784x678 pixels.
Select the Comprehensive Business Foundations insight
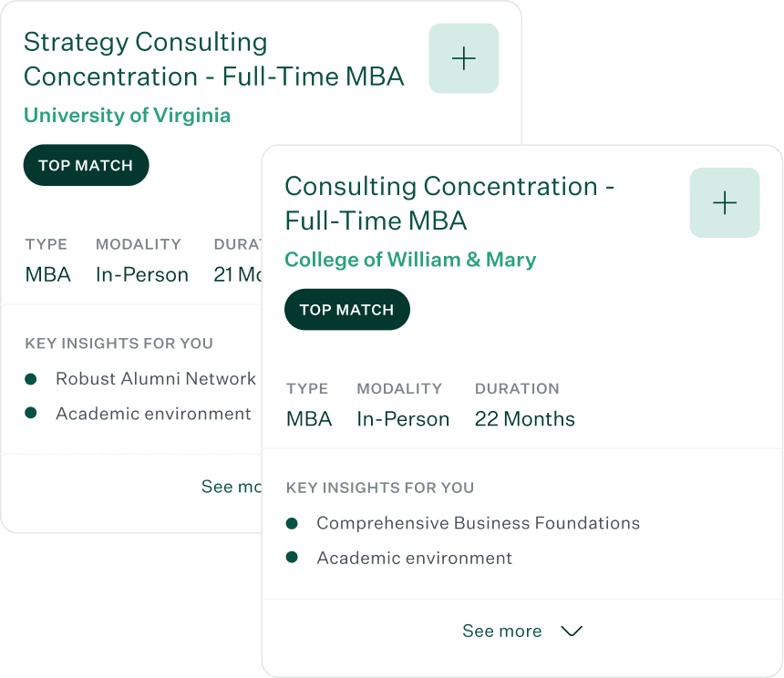(x=478, y=523)
